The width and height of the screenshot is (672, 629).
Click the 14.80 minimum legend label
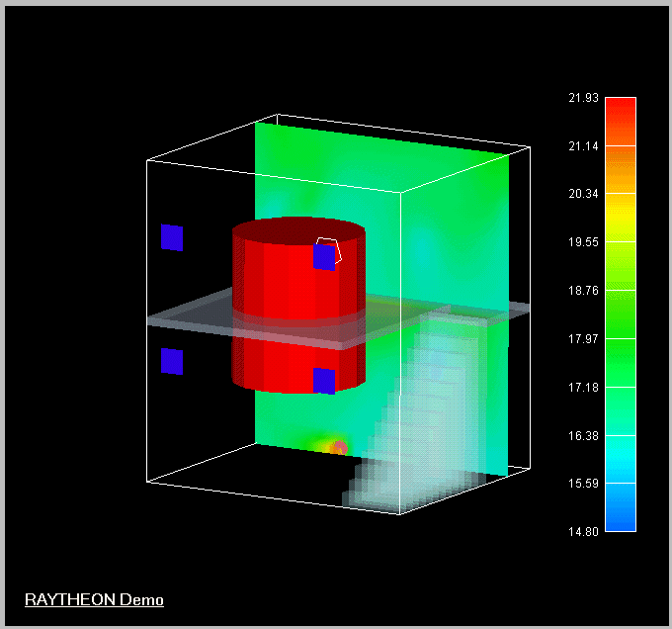(583, 532)
